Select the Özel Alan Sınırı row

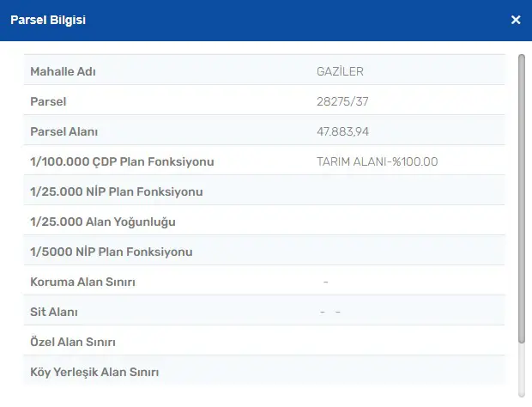coord(264,341)
